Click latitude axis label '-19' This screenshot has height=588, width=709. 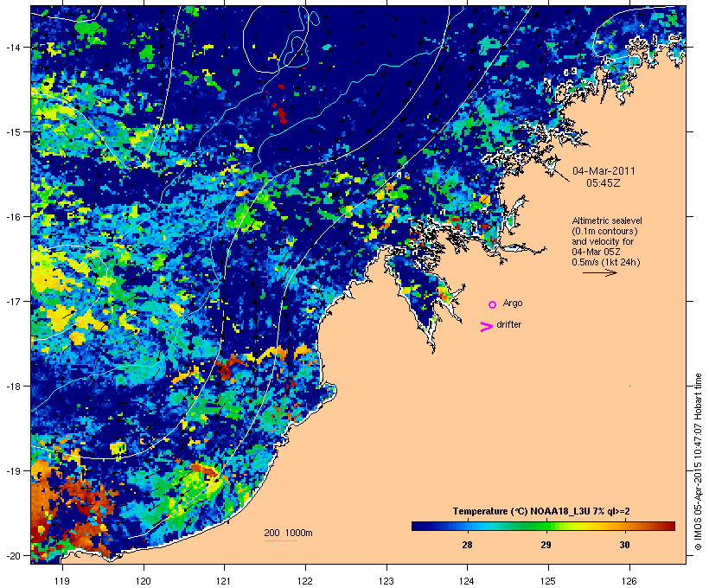pyautogui.click(x=12, y=471)
